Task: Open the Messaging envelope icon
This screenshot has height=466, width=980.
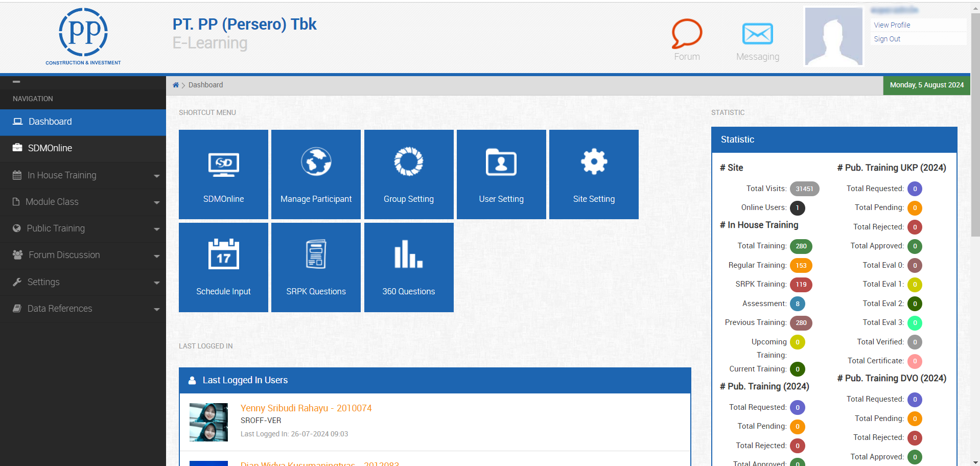Action: pyautogui.click(x=757, y=35)
